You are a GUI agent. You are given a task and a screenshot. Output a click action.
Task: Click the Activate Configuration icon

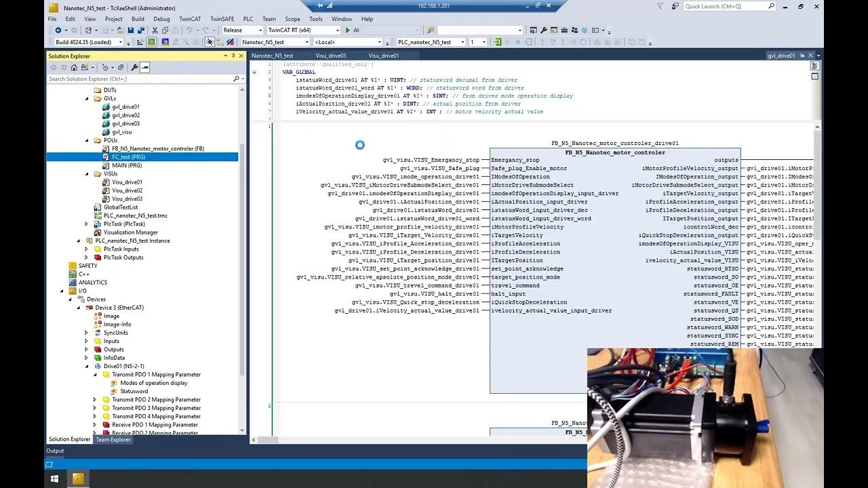tap(141, 42)
